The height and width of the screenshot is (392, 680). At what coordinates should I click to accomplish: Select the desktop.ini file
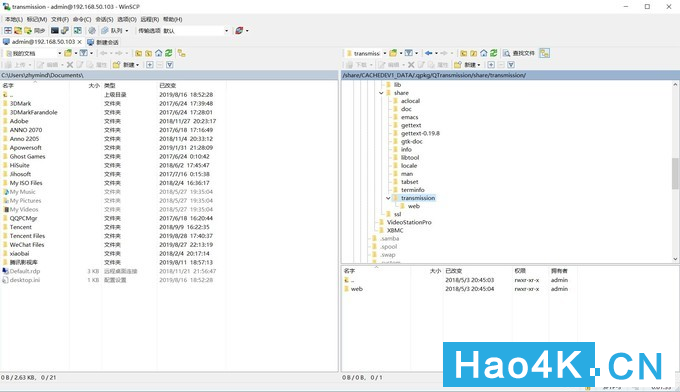[25, 280]
